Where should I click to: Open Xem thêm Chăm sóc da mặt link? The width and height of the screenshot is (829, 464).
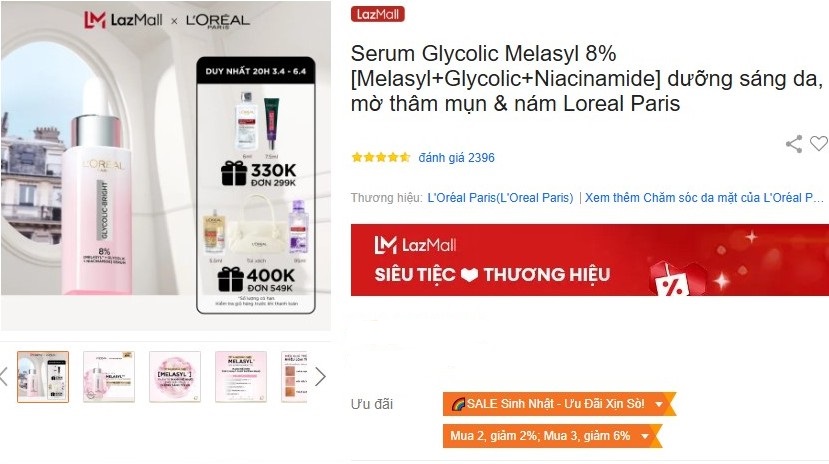click(x=704, y=198)
